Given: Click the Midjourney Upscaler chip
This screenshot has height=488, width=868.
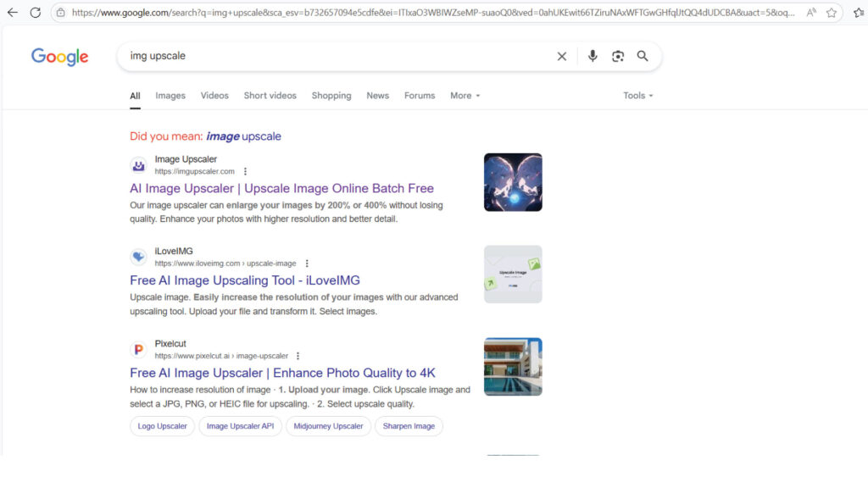Looking at the screenshot, I should pos(328,426).
